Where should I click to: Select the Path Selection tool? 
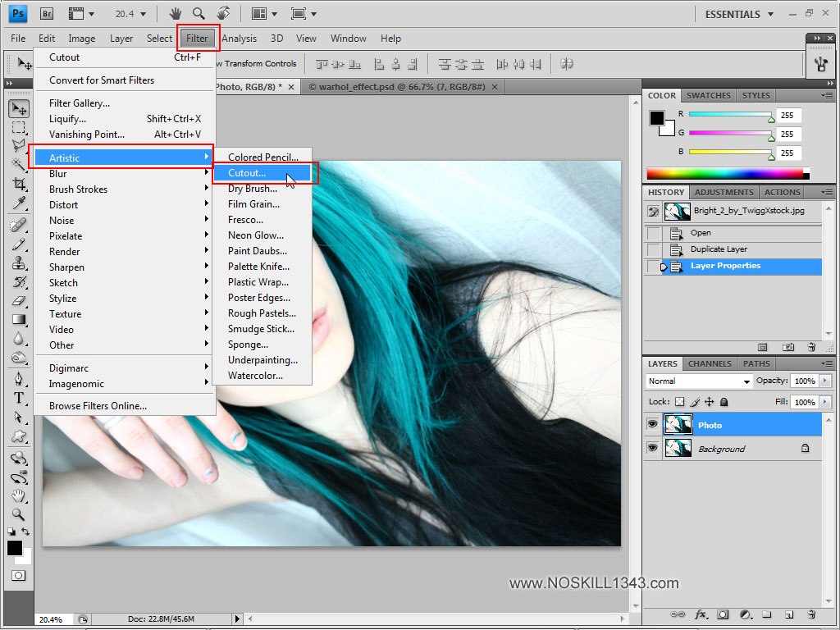20,417
